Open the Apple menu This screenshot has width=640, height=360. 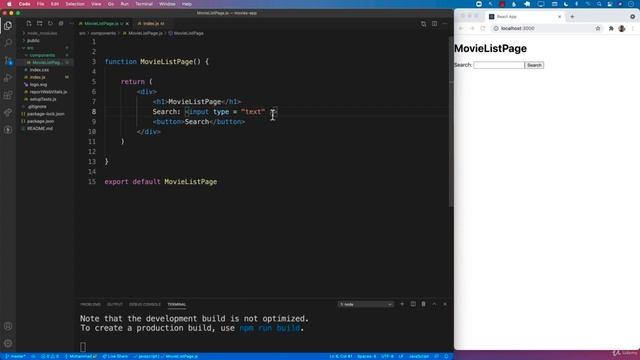[x=9, y=4]
